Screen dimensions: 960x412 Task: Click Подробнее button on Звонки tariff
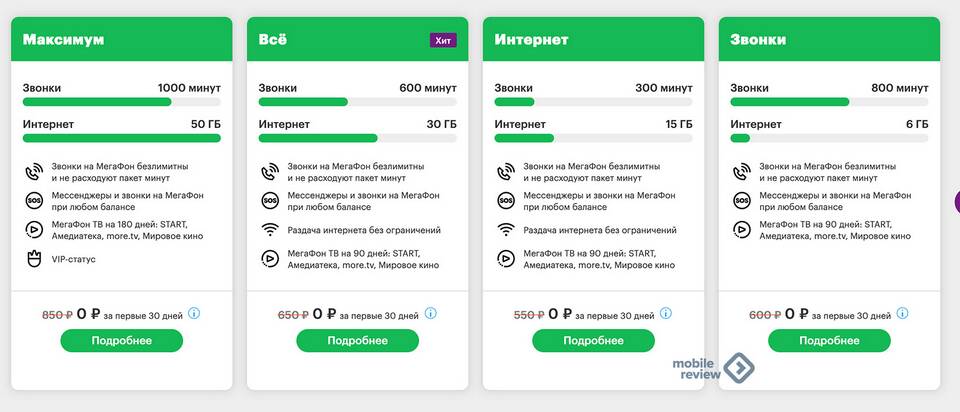point(829,340)
